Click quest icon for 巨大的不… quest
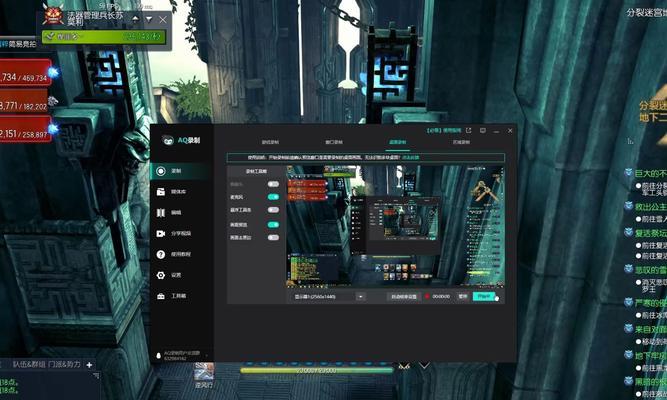667x400 pixels. click(x=628, y=172)
